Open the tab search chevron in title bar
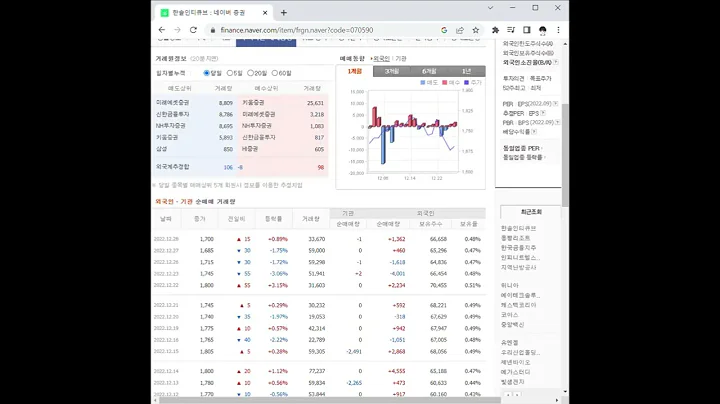The width and height of the screenshot is (720, 404). pyautogui.click(x=490, y=8)
